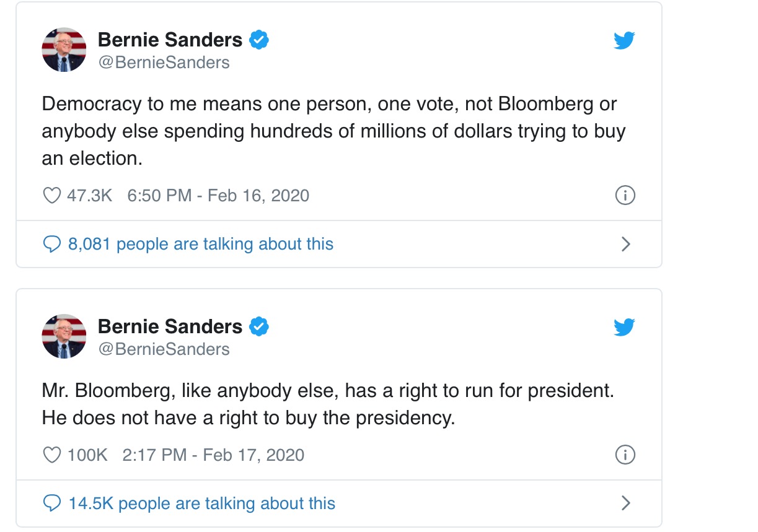The image size is (758, 532).
Task: Open timestamp 2:17 PM - Feb 17, 2020
Action: click(x=214, y=455)
